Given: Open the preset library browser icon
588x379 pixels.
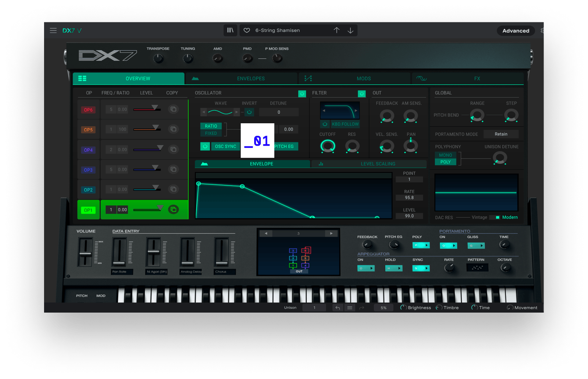Looking at the screenshot, I should coord(230,30).
